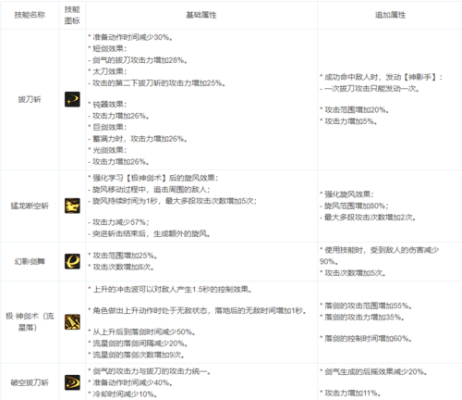The height and width of the screenshot is (400, 462).
Task: Click the skill name 极·神剑术 (流星落)
Action: [x=30, y=322]
